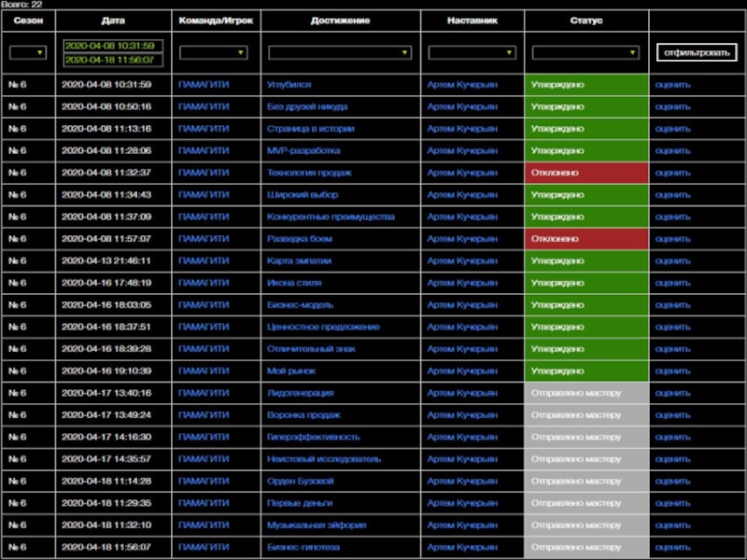Click Артем Кучерьян in Мой рынок row
This screenshot has height=560, width=747.
[x=462, y=371]
